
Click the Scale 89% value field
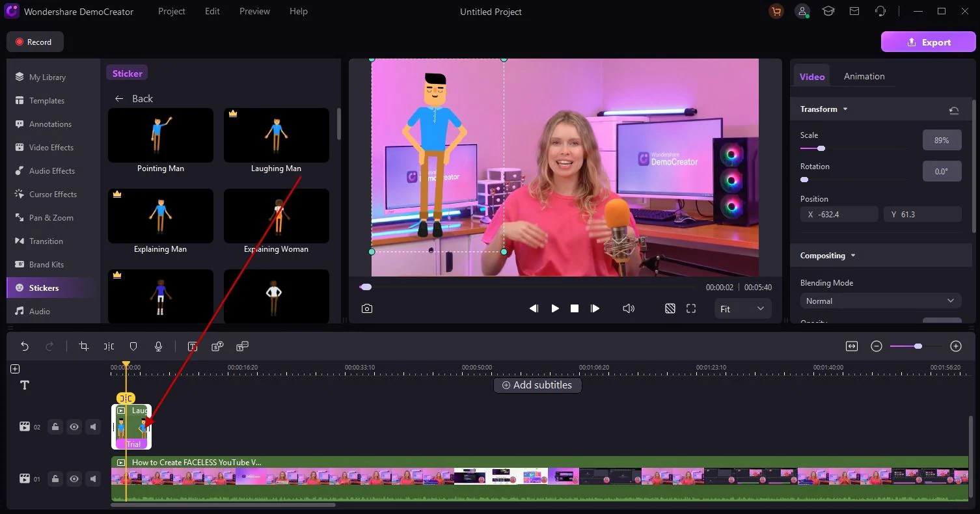[942, 140]
